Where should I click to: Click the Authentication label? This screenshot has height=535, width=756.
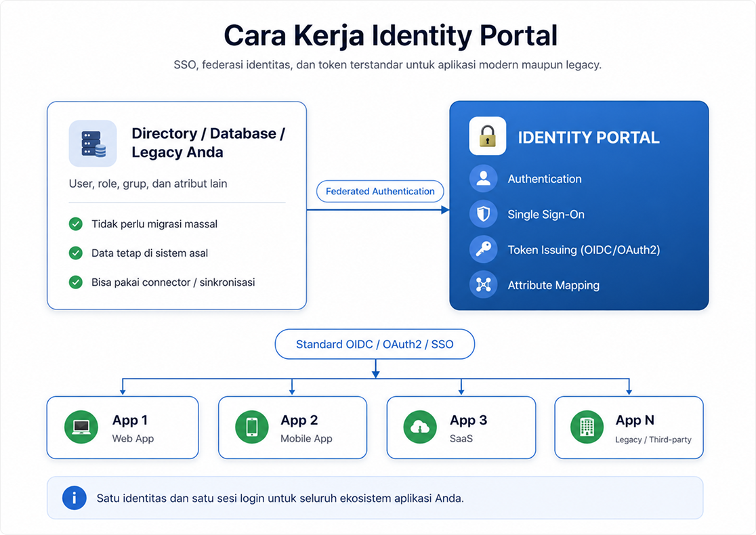[545, 179]
